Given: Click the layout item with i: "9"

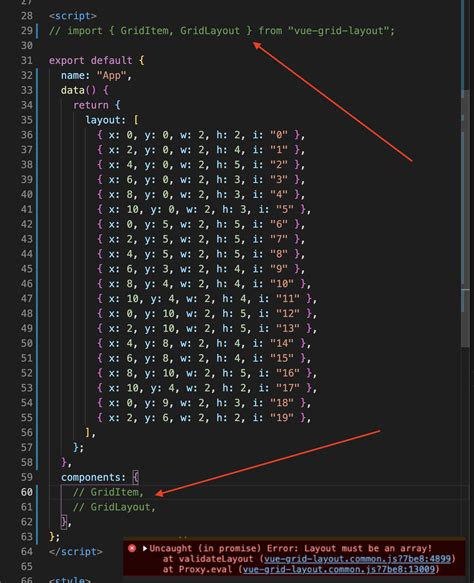Looking at the screenshot, I should (x=201, y=268).
